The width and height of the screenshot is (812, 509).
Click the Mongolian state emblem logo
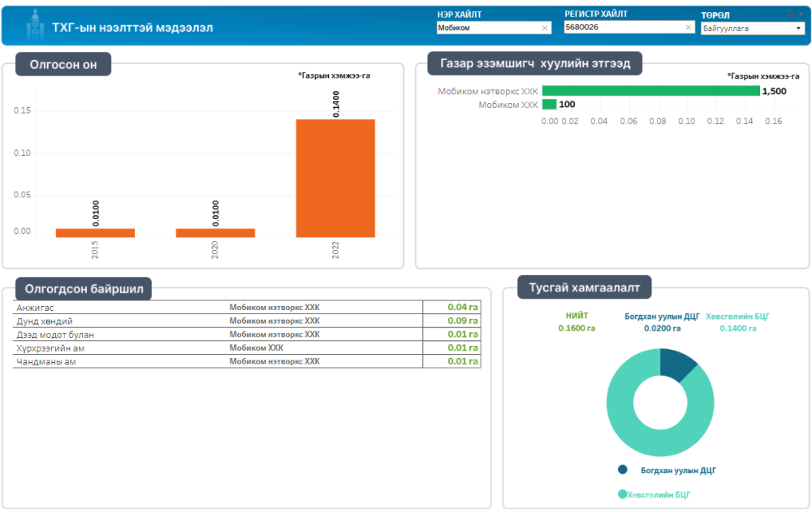[35, 25]
